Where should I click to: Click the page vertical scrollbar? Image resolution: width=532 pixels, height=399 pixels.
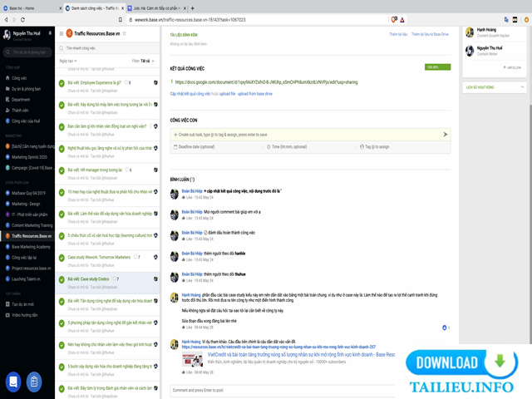530,224
